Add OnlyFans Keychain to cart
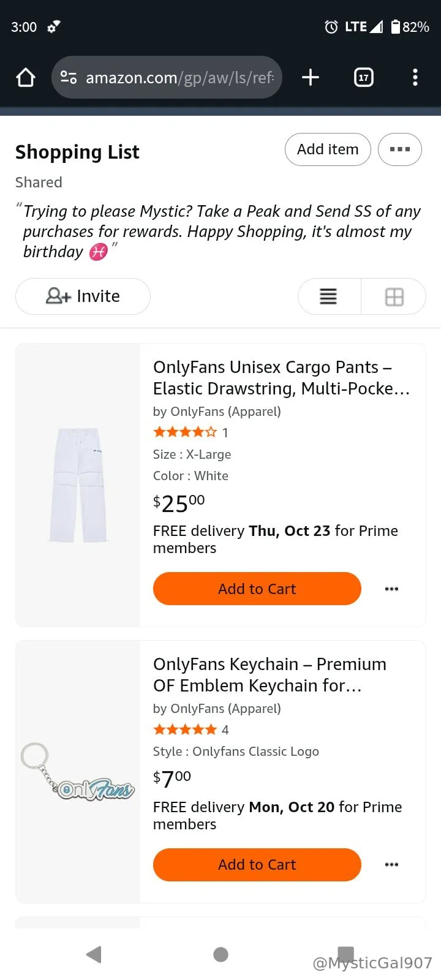This screenshot has height=980, width=441. pos(257,864)
